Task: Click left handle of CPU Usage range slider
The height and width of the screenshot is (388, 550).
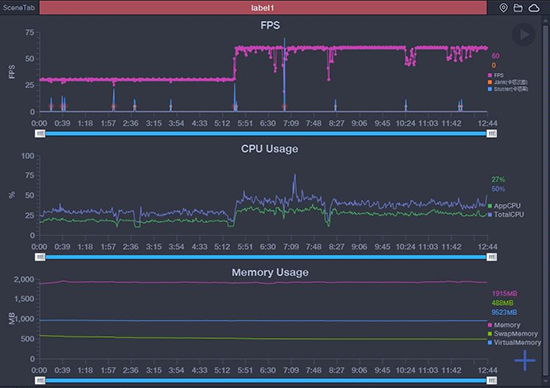Action: coord(40,257)
